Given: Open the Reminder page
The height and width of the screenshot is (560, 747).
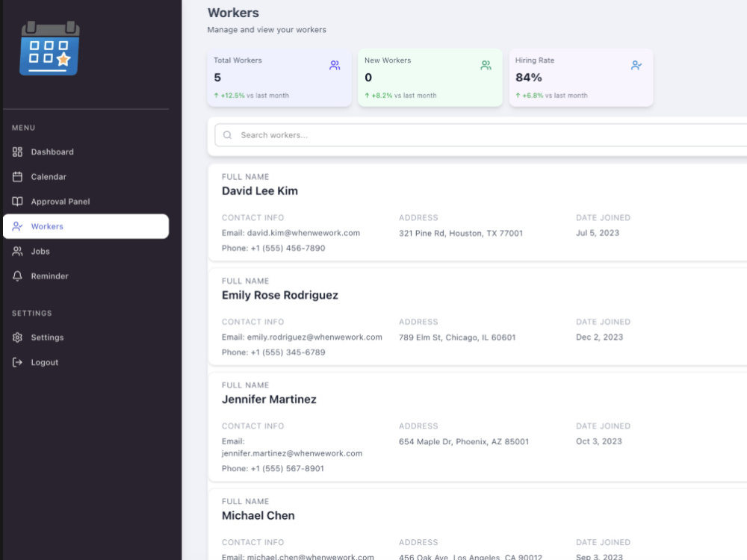Looking at the screenshot, I should (x=86, y=276).
